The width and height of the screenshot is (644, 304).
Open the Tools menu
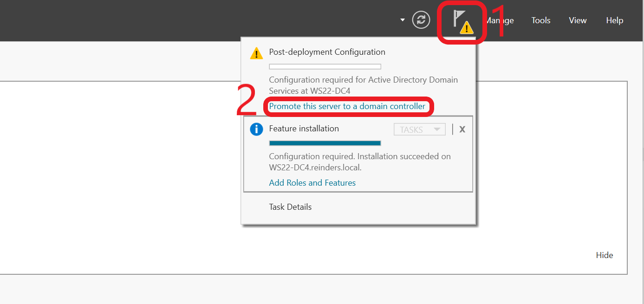[x=540, y=20]
